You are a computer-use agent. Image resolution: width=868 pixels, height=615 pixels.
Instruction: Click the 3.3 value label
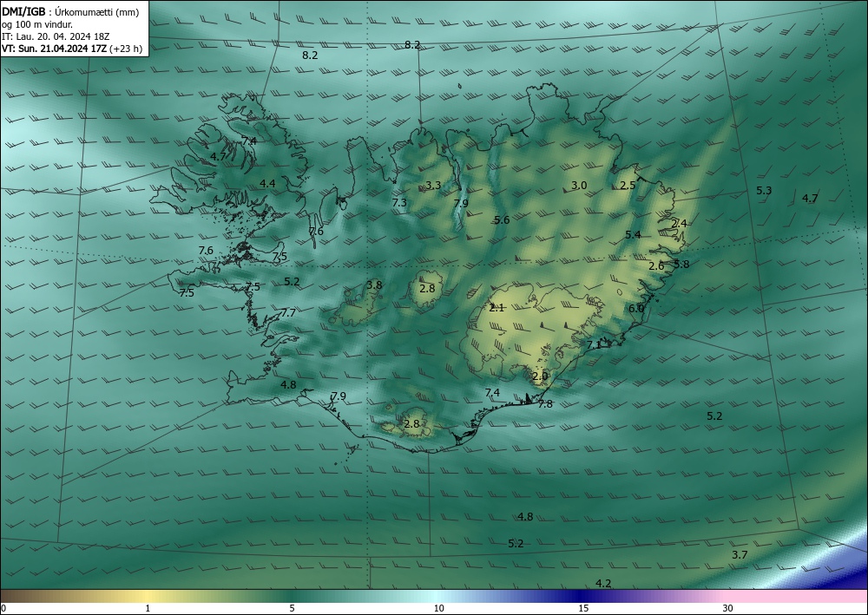[433, 185]
